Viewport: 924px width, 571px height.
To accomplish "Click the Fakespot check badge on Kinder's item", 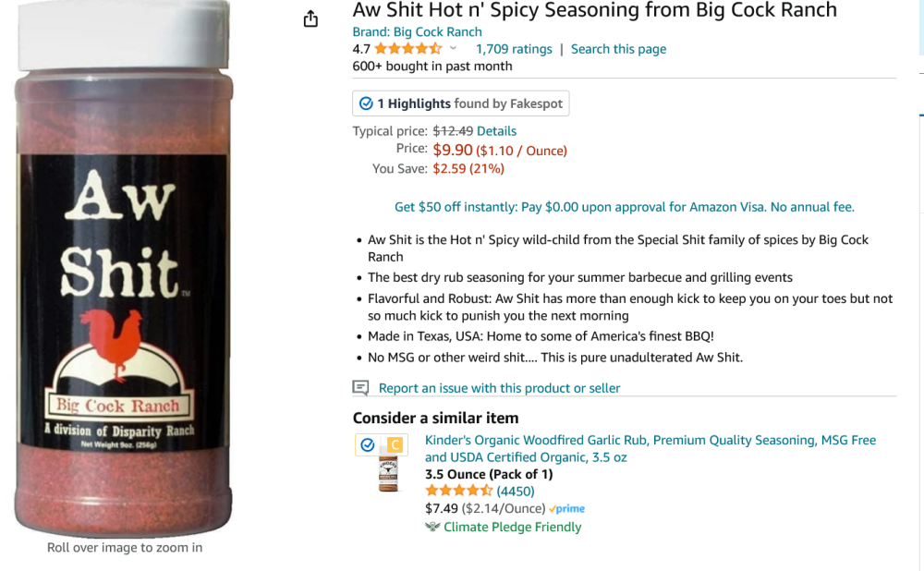I will (x=368, y=445).
